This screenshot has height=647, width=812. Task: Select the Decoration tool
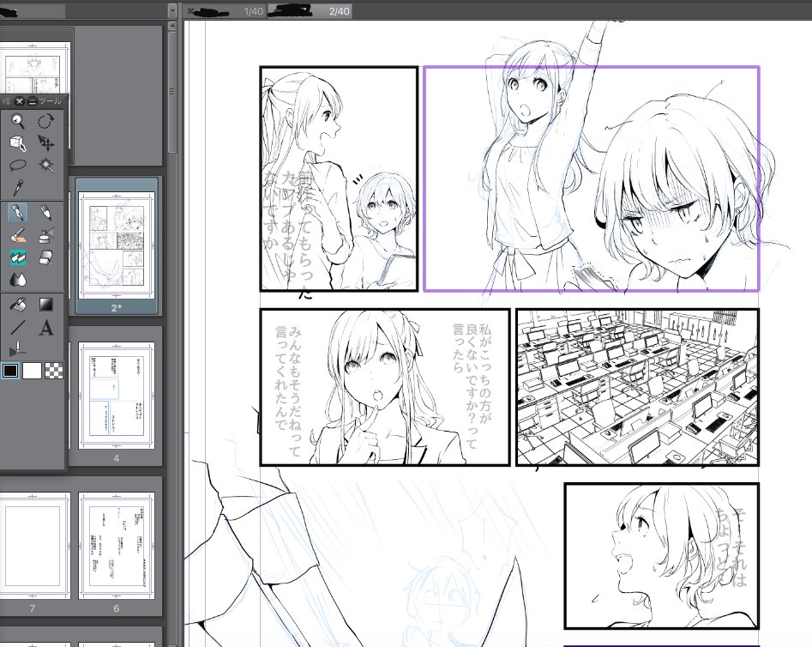[x=18, y=257]
